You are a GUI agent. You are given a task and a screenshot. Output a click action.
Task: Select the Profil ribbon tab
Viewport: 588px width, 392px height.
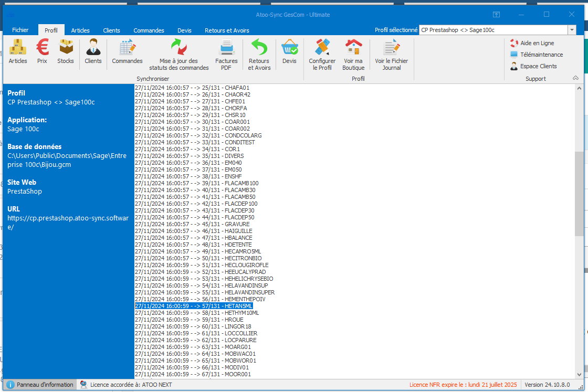(51, 30)
